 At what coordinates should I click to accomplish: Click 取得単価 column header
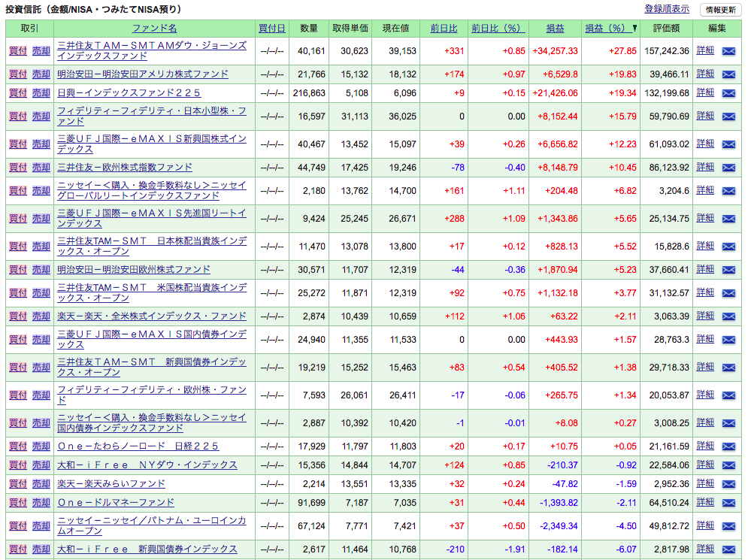(x=350, y=28)
